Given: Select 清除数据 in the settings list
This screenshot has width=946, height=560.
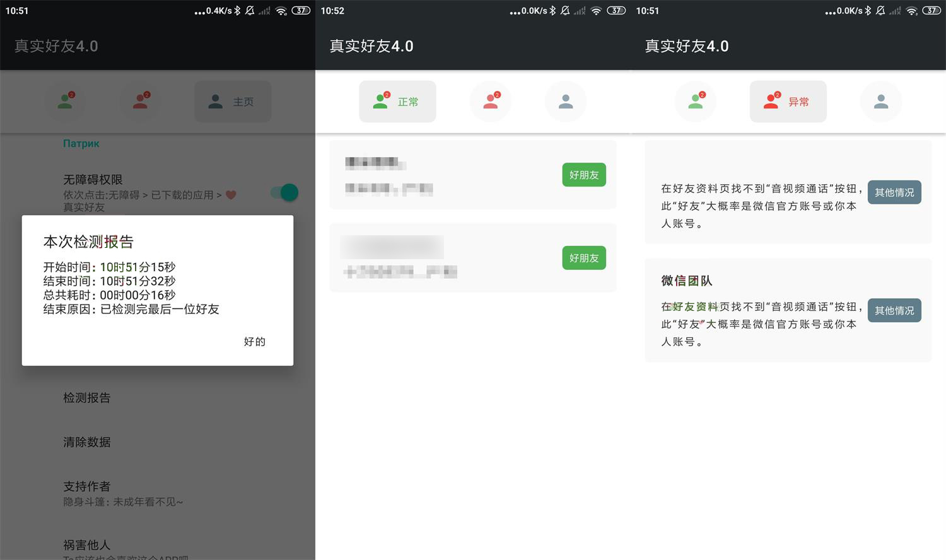Looking at the screenshot, I should coord(86,442).
